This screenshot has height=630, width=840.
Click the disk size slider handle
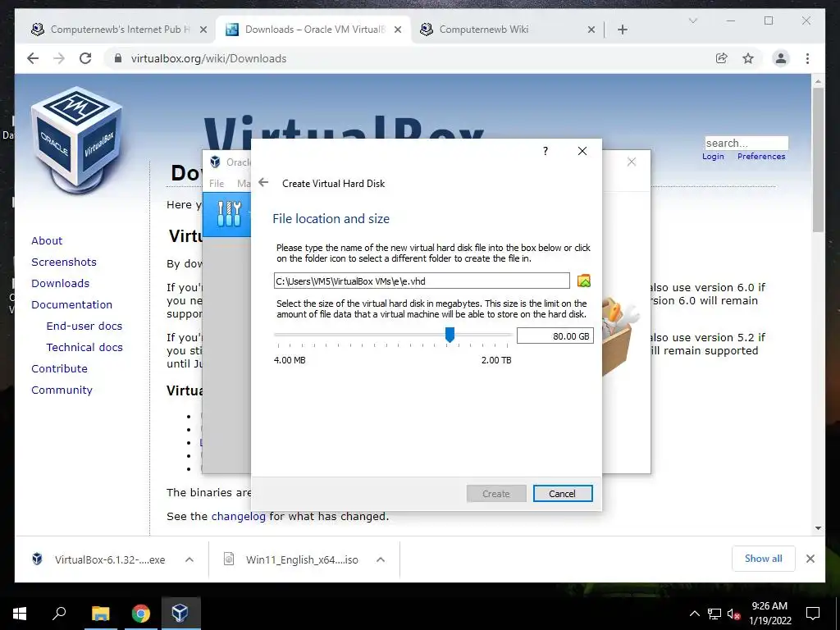pyautogui.click(x=450, y=335)
